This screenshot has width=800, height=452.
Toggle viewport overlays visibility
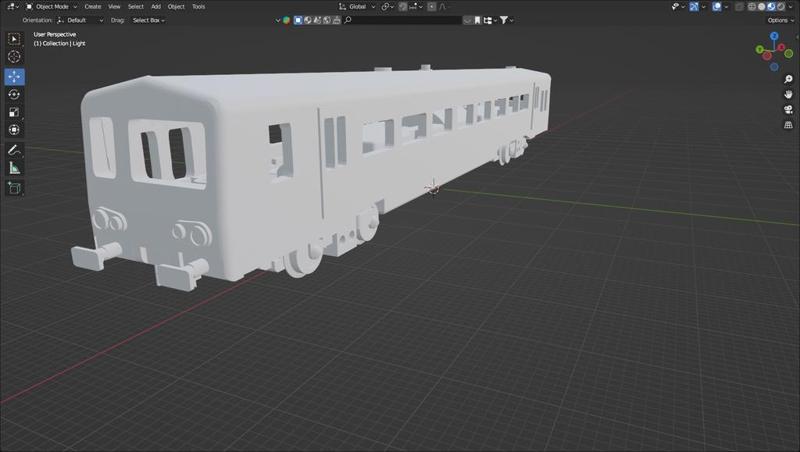tap(717, 7)
